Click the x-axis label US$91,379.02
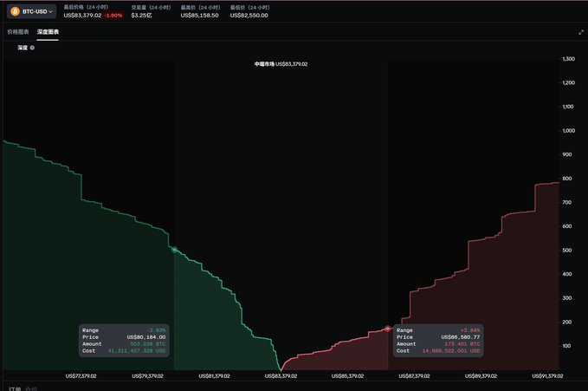Image resolution: width=588 pixels, height=391 pixels. 547,376
